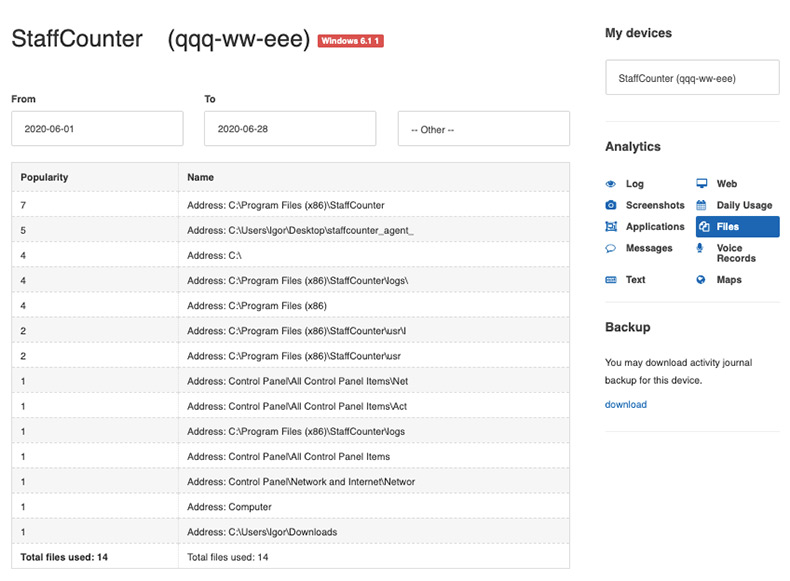
Task: Open the '-- Other --' period dropdown
Action: point(484,129)
